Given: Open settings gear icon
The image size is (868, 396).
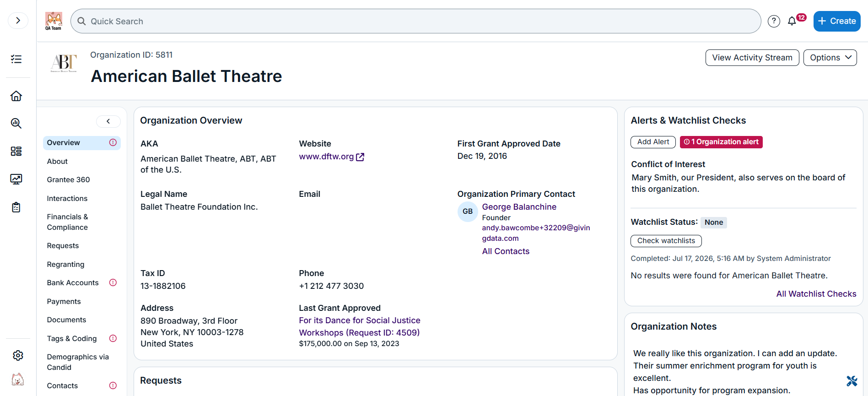Looking at the screenshot, I should pos(18,356).
